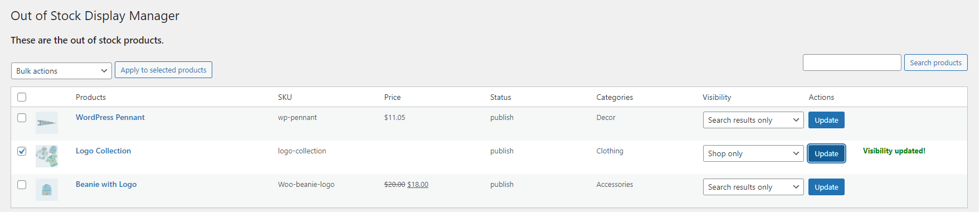Open the Bulk actions dropdown
This screenshot has width=980, height=212.
click(x=61, y=71)
